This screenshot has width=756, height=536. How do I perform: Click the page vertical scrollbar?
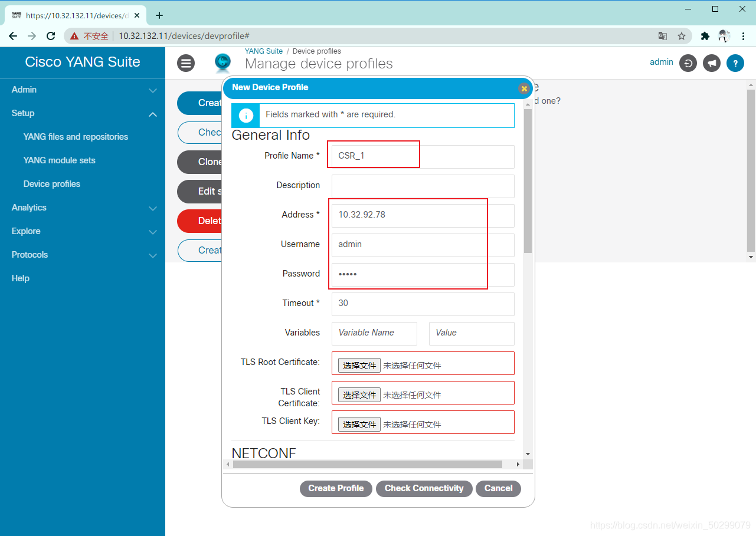[x=751, y=170]
